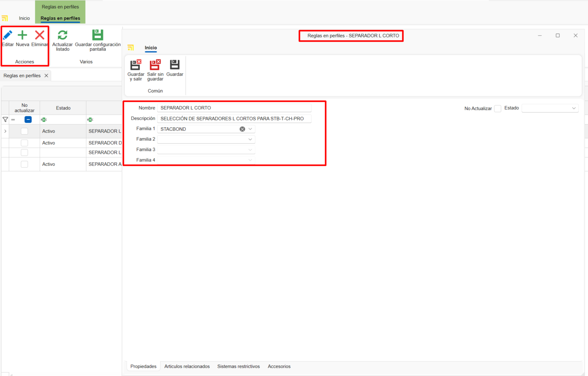Click the Guardar disk icon
The height and width of the screenshot is (376, 588).
[175, 65]
